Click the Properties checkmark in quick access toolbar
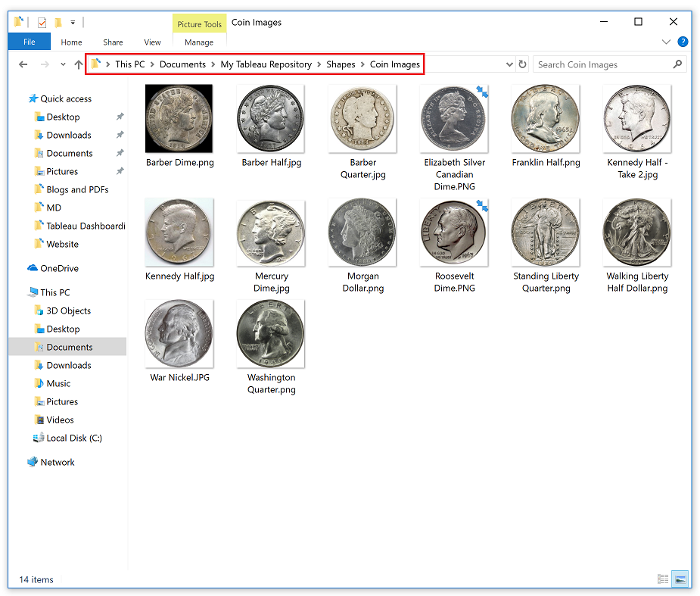700x596 pixels. 42,22
